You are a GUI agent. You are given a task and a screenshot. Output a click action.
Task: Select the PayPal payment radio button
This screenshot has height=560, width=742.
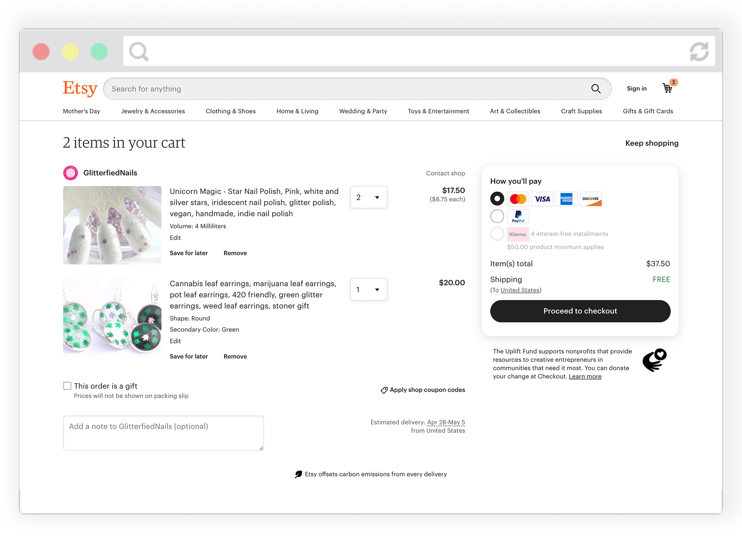(x=497, y=216)
